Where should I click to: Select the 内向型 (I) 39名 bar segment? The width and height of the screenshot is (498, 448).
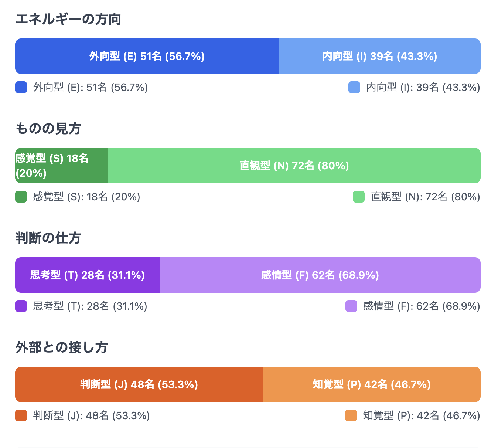coord(379,56)
